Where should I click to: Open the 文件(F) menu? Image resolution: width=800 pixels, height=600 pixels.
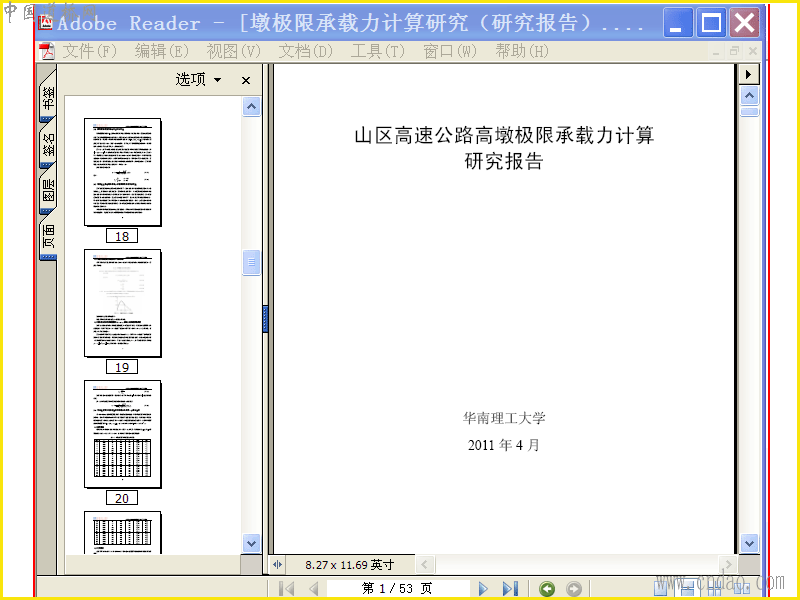click(89, 51)
